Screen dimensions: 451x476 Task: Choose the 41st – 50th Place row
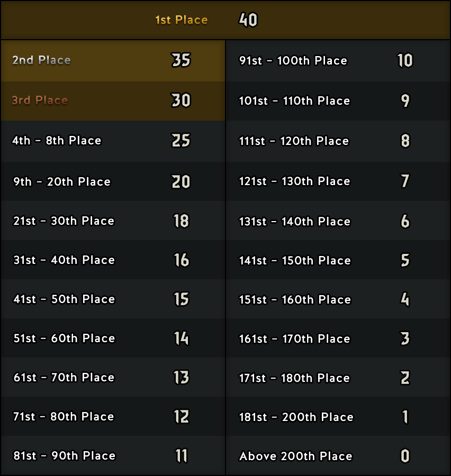tap(113, 299)
